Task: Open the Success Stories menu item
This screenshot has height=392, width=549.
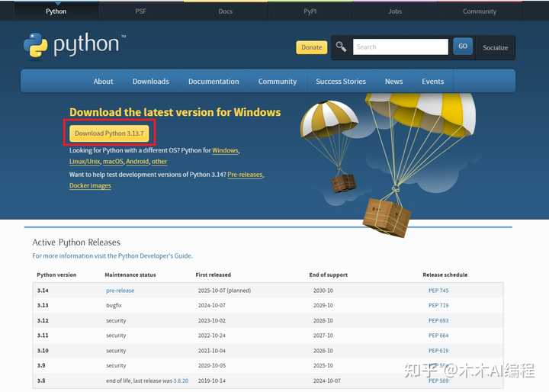Action: point(341,82)
